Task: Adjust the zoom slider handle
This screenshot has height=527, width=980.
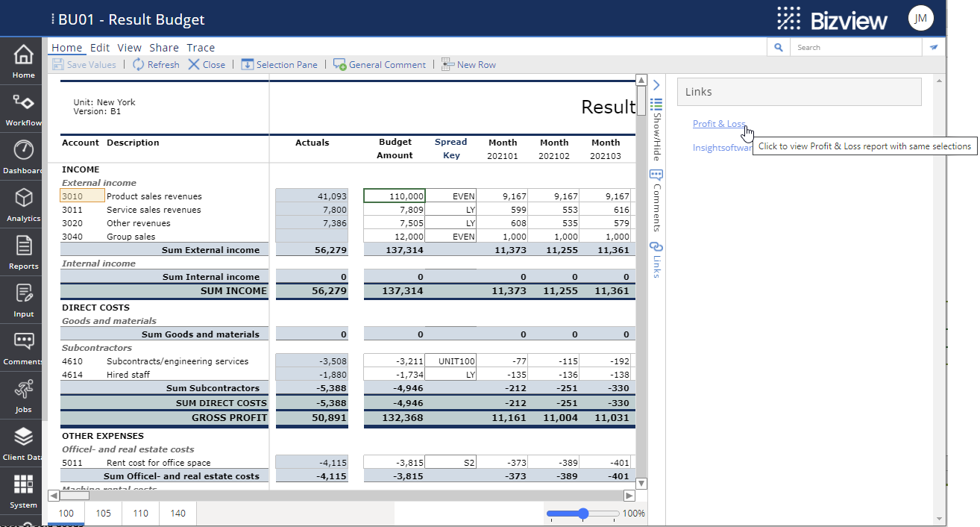Action: pos(583,514)
